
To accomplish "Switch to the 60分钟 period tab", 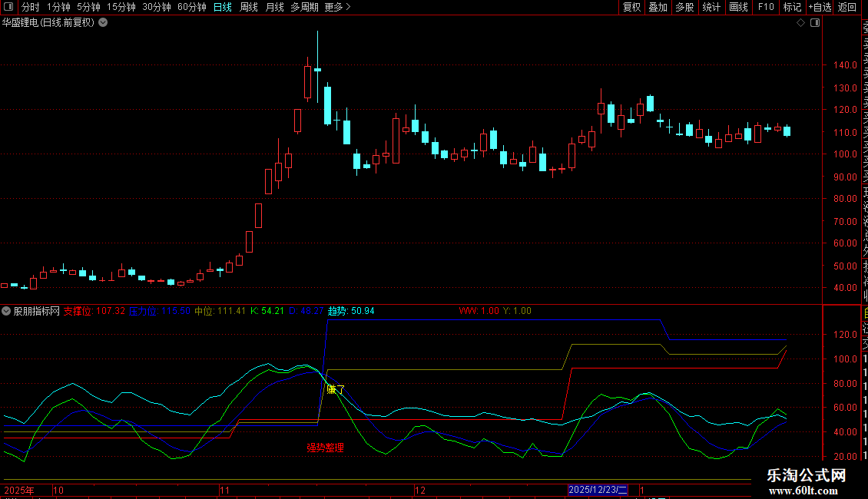I will (x=191, y=7).
